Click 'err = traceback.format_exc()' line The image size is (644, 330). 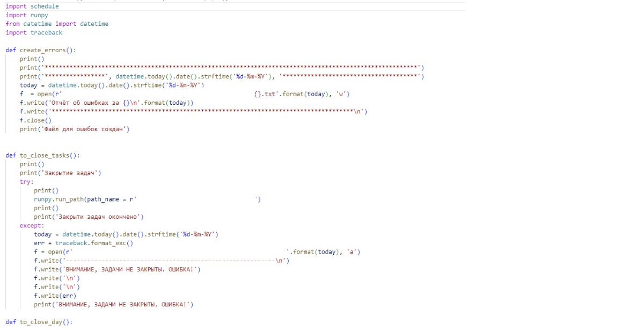(83, 243)
